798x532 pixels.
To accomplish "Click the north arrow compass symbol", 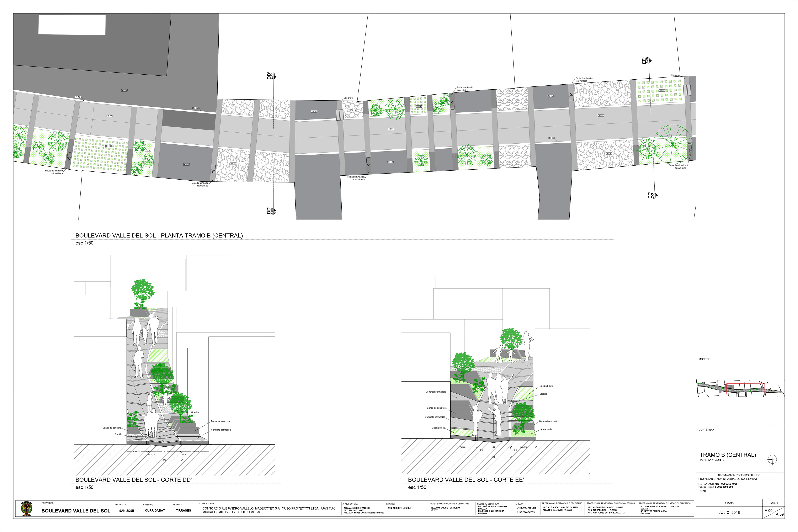I will (772, 459).
